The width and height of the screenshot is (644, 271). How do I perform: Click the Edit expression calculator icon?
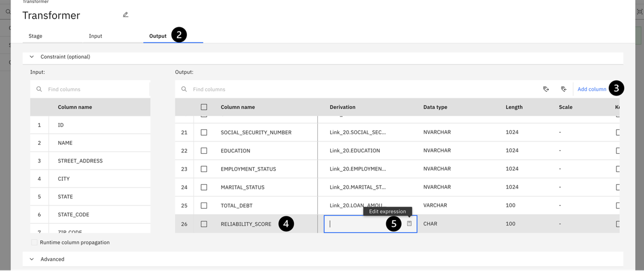(x=409, y=223)
